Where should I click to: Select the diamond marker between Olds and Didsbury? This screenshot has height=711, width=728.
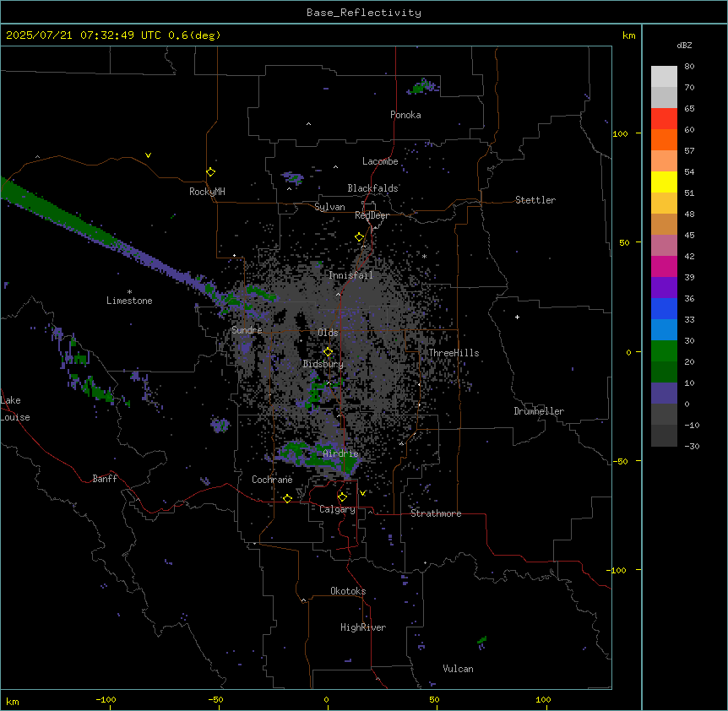pyautogui.click(x=328, y=352)
